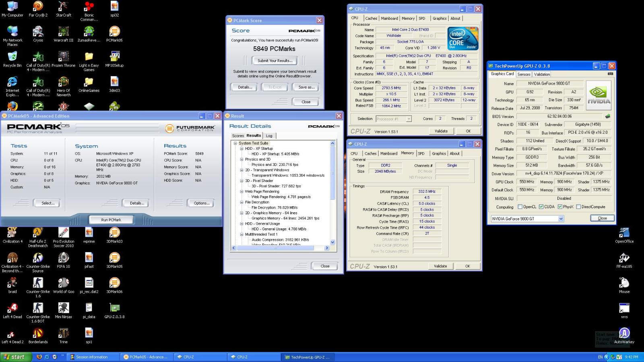This screenshot has height=362, width=644.
Task: Select the MP10Setup desktop icon
Action: tap(114, 59)
